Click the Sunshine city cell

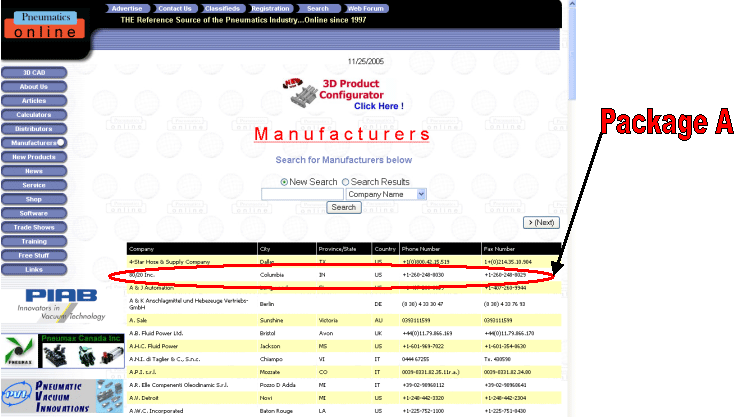271,320
